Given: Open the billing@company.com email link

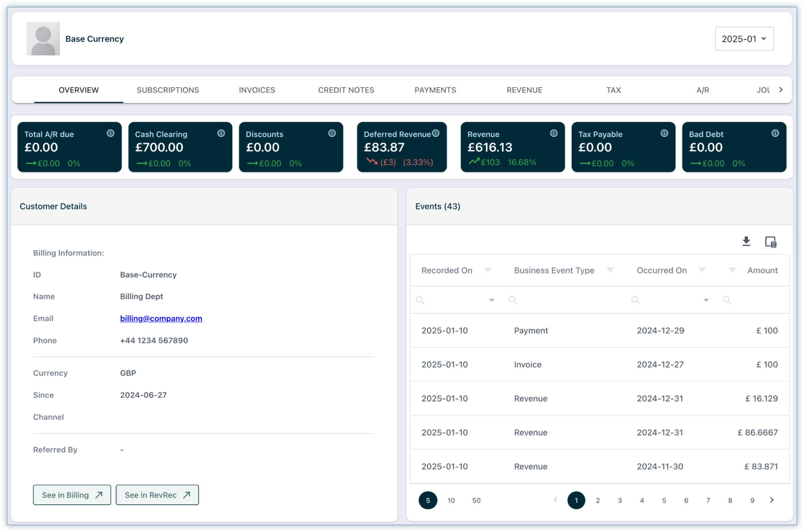Looking at the screenshot, I should (161, 318).
